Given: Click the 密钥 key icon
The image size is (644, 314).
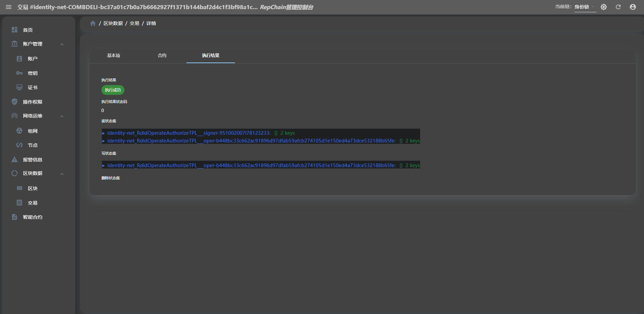Looking at the screenshot, I should [20, 73].
